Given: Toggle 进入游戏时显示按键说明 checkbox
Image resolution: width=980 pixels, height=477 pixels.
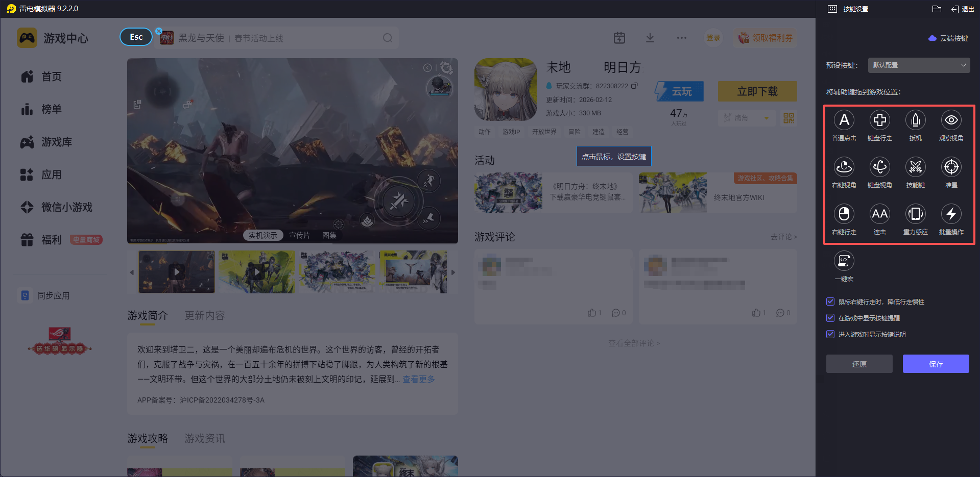Looking at the screenshot, I should [x=830, y=334].
